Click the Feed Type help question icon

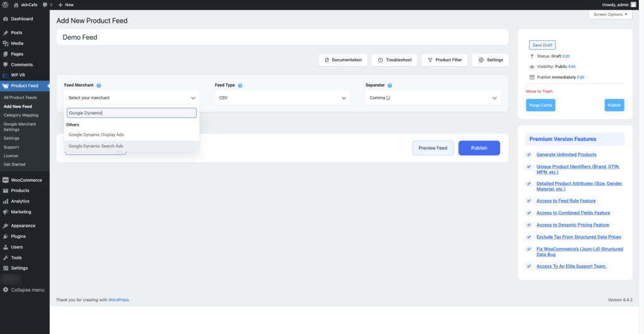tap(240, 86)
